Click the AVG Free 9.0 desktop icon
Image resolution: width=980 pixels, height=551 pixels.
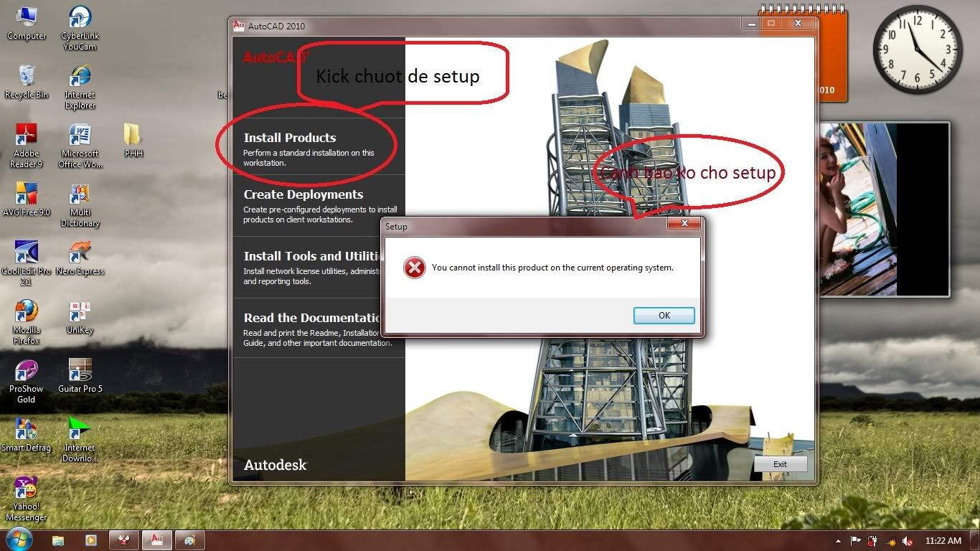[x=27, y=199]
